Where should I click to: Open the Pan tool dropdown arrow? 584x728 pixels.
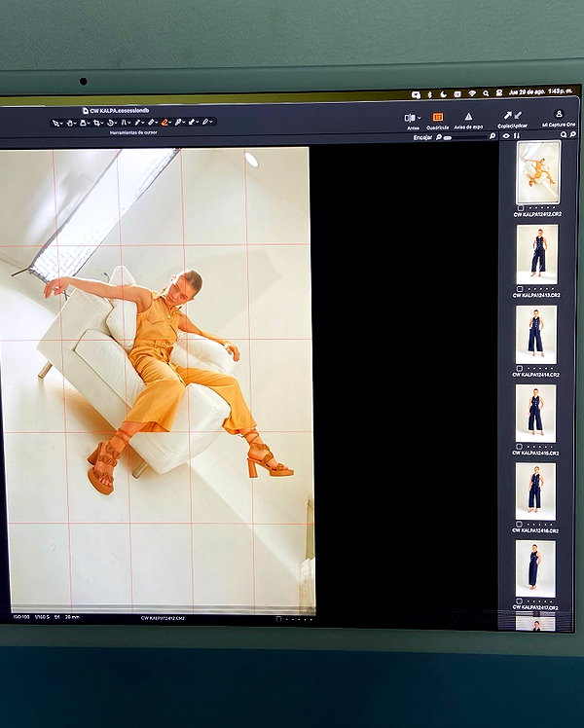pyautogui.click(x=75, y=124)
